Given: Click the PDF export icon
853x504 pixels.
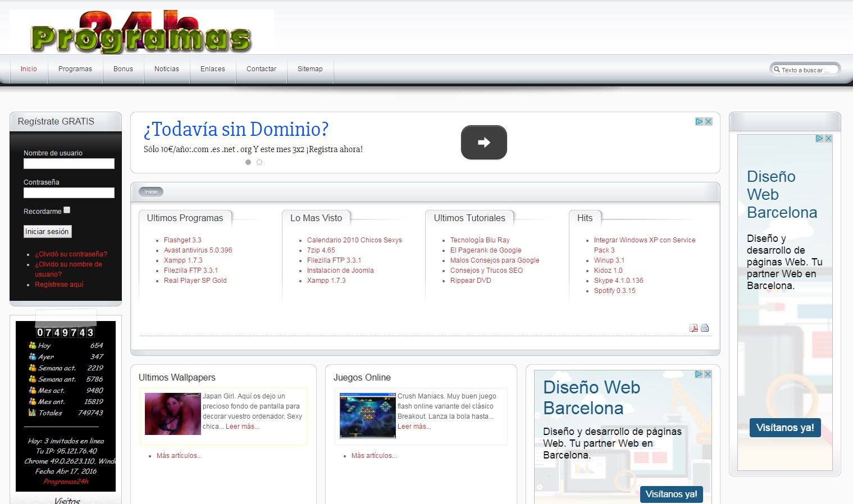Looking at the screenshot, I should 694,328.
